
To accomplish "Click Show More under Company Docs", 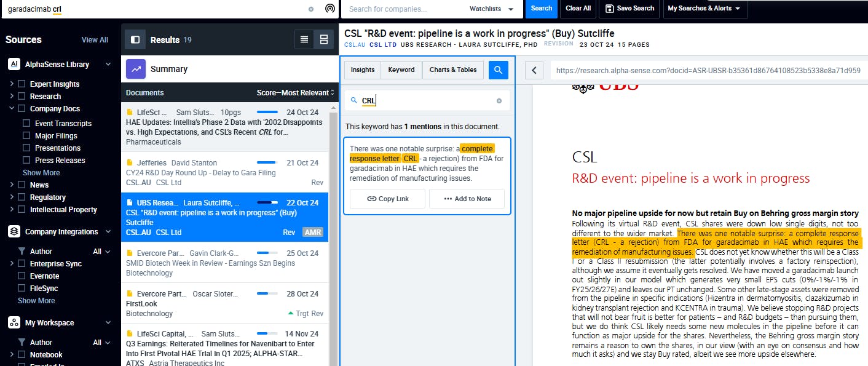I will (x=41, y=173).
